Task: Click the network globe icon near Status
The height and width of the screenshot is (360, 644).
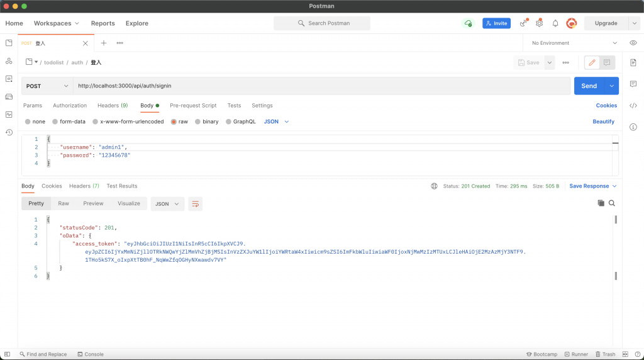Action: tap(434, 186)
